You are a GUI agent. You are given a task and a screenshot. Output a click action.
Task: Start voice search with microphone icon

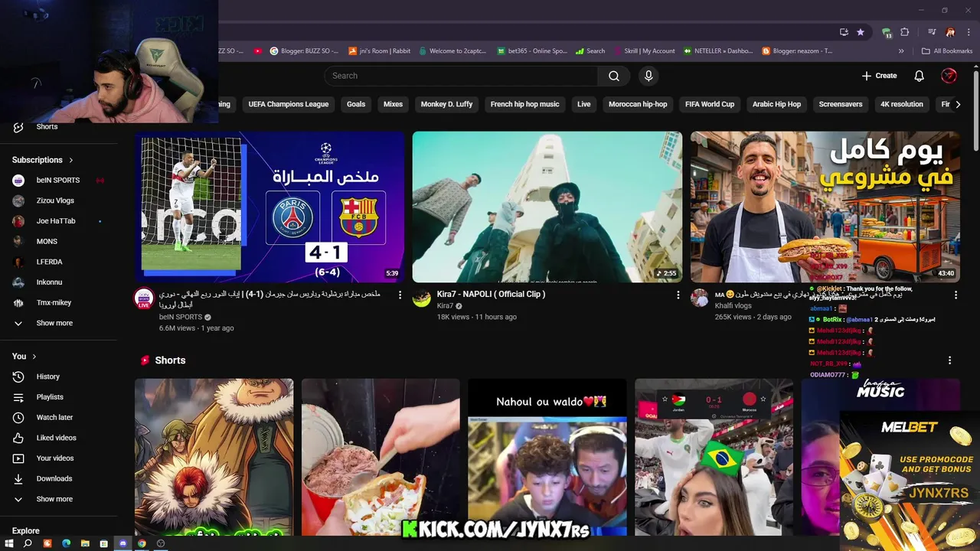click(x=648, y=76)
